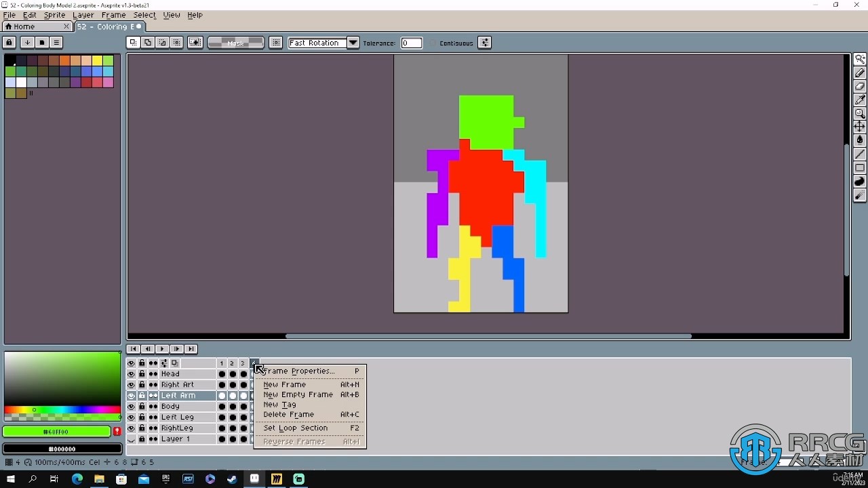868x488 pixels.
Task: Choose Frame Properties from context menu
Action: [x=310, y=371]
